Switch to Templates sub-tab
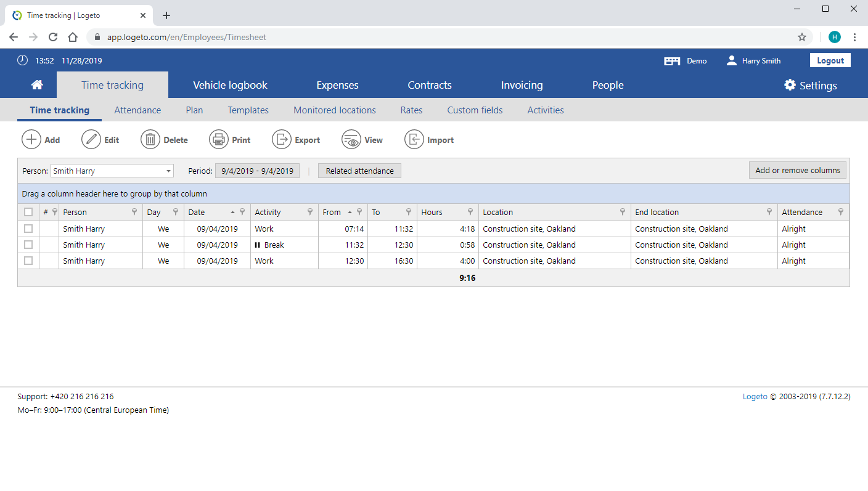The width and height of the screenshot is (868, 491). coord(248,110)
